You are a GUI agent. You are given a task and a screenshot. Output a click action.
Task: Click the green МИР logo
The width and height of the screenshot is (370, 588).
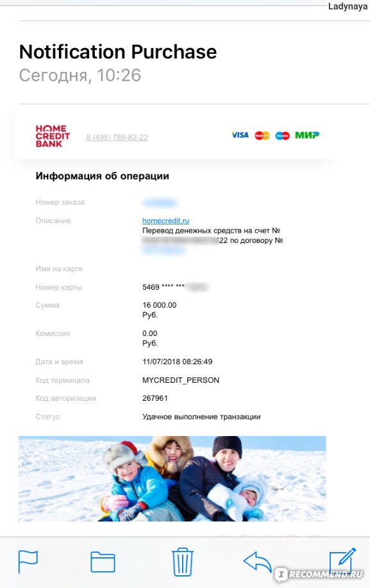point(307,135)
